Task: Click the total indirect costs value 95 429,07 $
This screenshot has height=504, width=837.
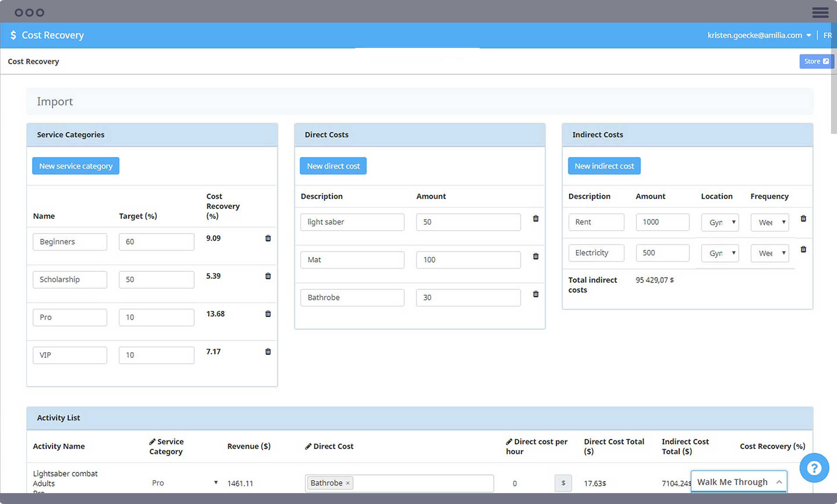Action: [654, 280]
